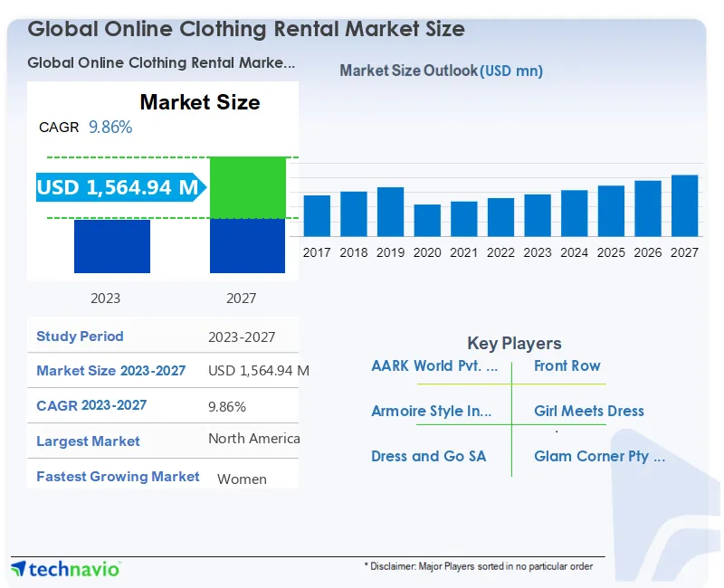This screenshot has width=724, height=588.
Task: Click the 2024 bar in the outlook chart
Action: coord(575,213)
